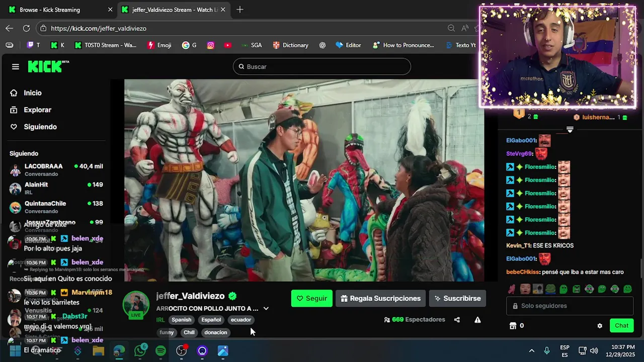644x362 pixels.
Task: Open Spotify from taskbar
Action: (160, 351)
